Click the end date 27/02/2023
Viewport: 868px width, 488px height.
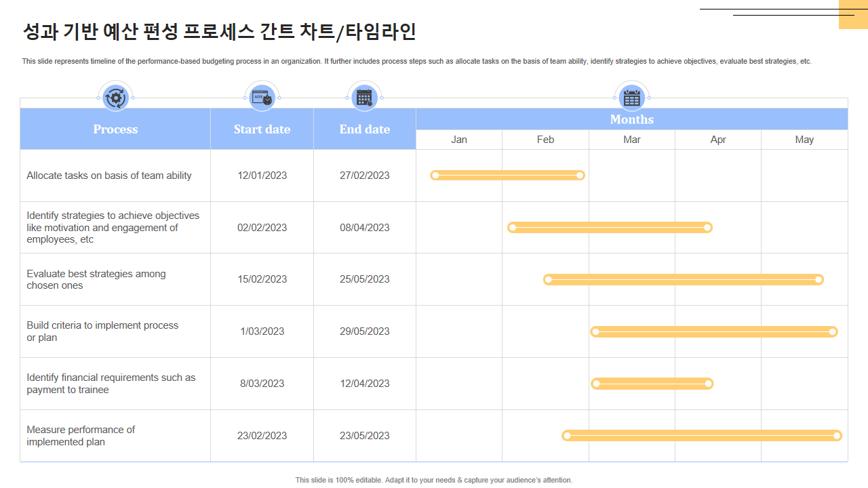365,176
